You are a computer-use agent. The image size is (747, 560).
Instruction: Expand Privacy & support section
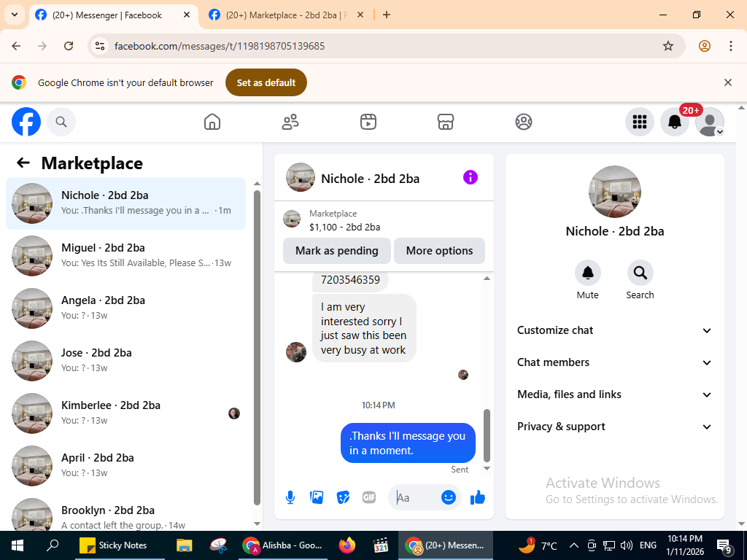(614, 427)
